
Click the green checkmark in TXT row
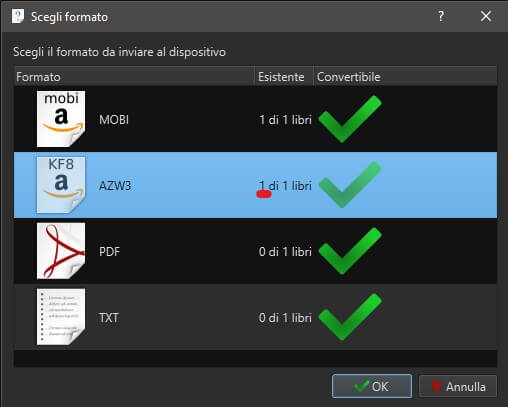pos(350,317)
